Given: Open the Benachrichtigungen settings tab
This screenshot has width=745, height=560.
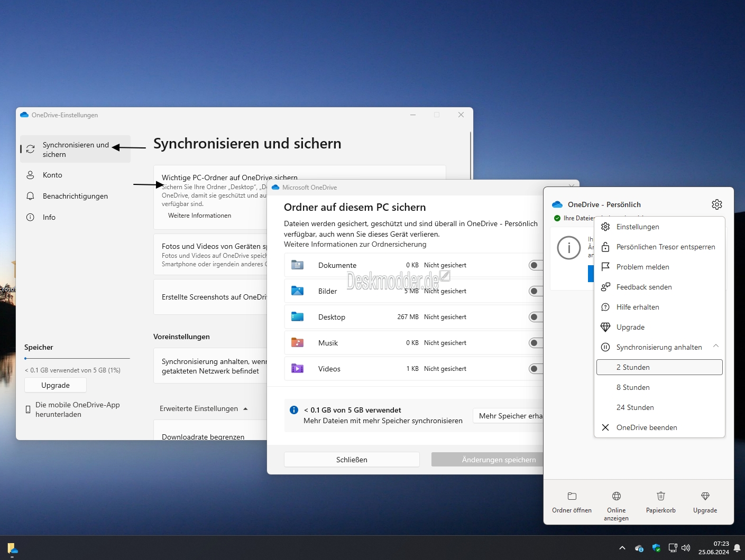Looking at the screenshot, I should [75, 196].
